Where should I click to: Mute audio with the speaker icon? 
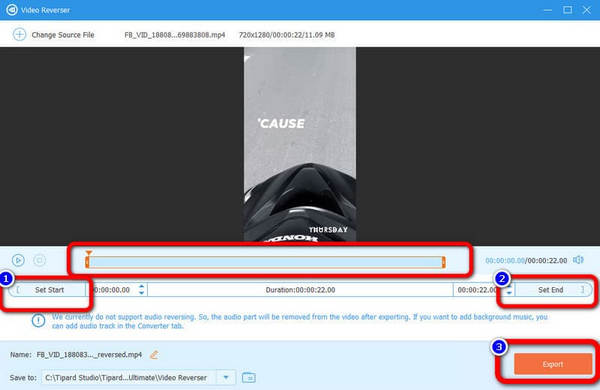[578, 260]
